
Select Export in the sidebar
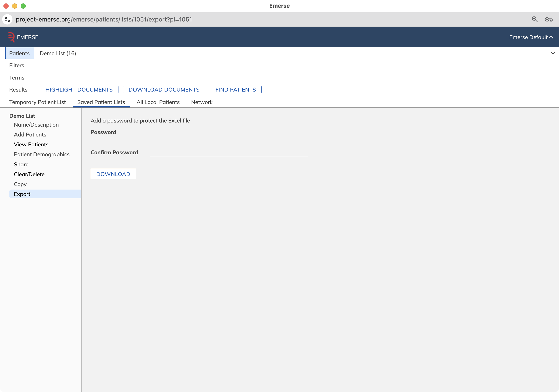pos(45,194)
